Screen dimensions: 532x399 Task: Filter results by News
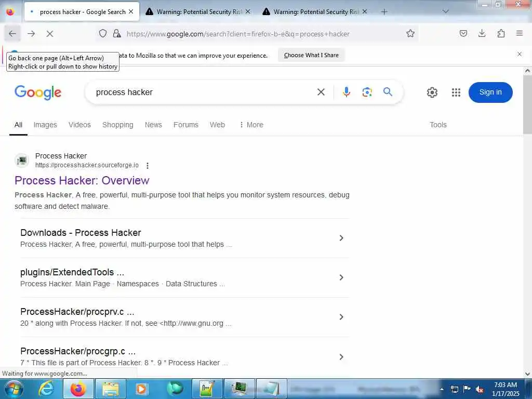(x=153, y=125)
